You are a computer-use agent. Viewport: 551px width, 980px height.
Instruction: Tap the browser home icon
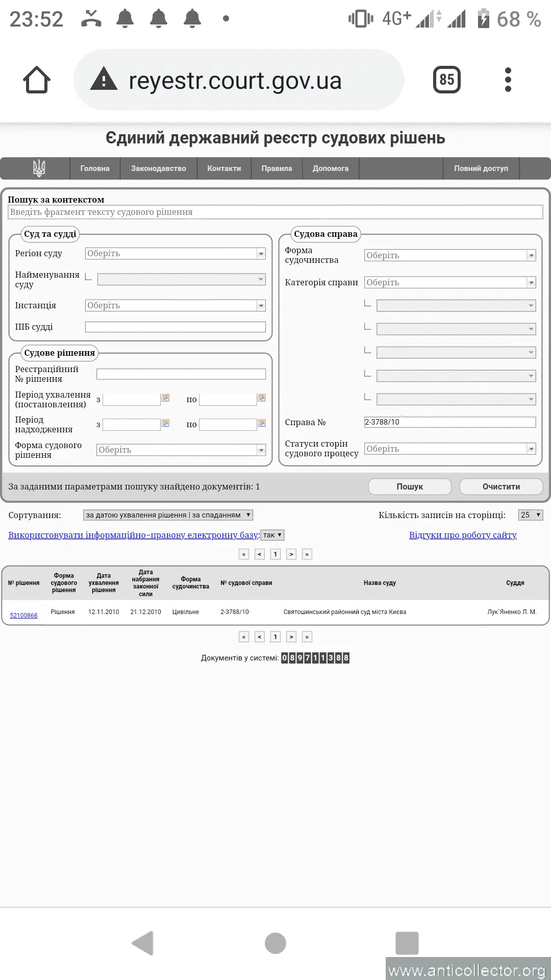pyautogui.click(x=37, y=80)
